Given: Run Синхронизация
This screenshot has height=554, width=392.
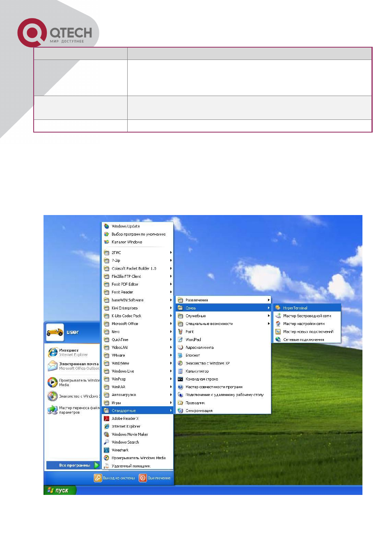Looking at the screenshot, I should pyautogui.click(x=223, y=411).
